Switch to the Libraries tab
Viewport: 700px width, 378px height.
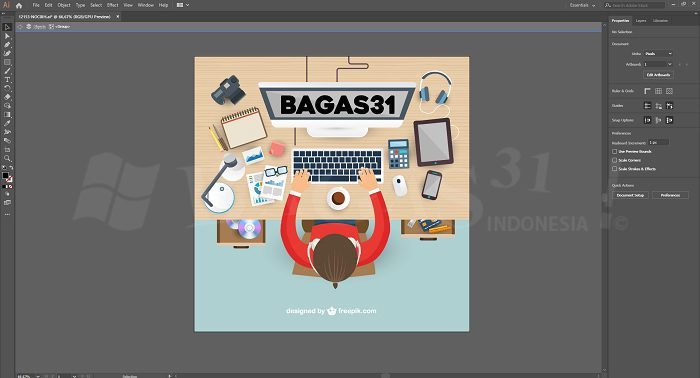(660, 21)
